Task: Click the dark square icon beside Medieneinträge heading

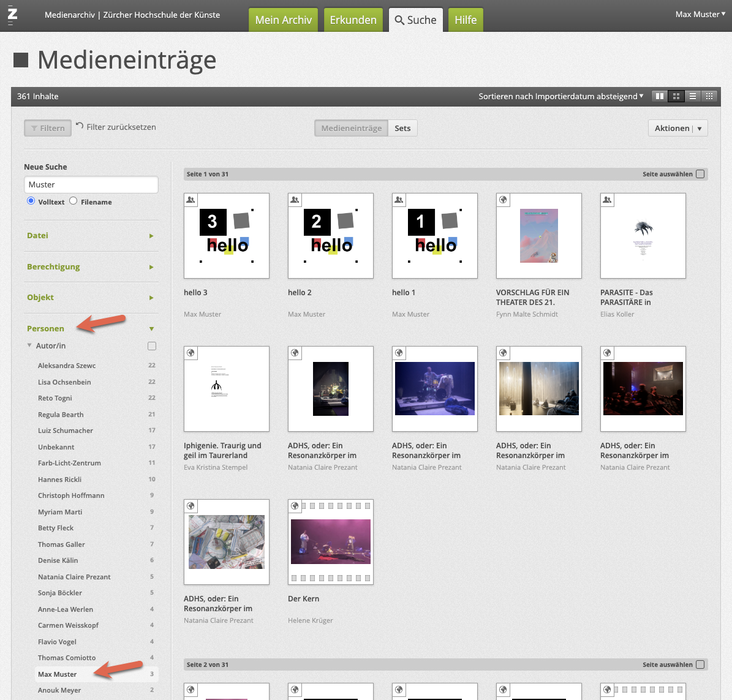Action: pos(21,60)
